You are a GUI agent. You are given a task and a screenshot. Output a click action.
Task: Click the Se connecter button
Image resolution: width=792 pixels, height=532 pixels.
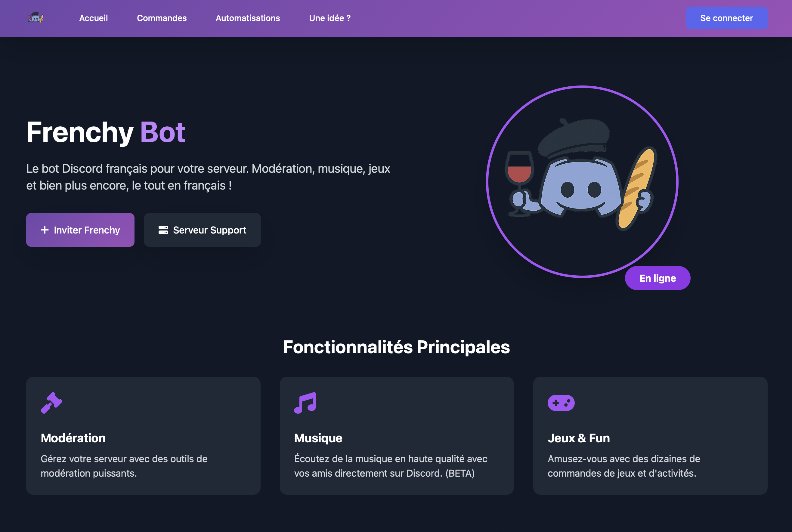pyautogui.click(x=727, y=18)
